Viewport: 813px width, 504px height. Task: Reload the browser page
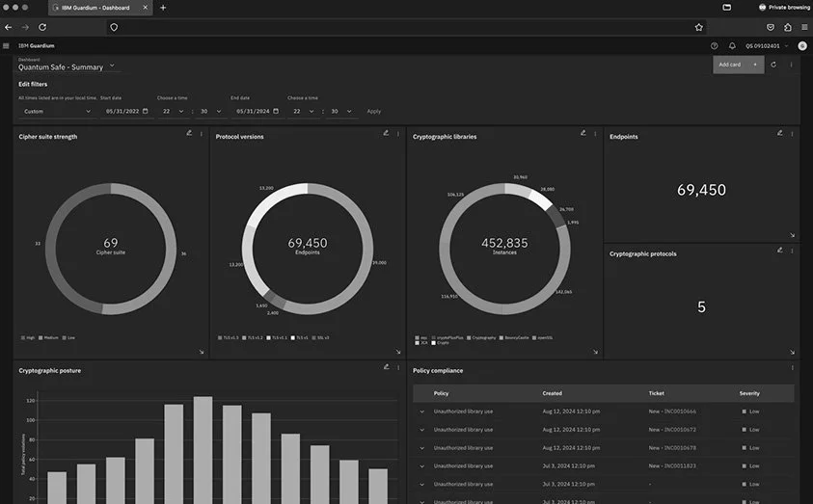pos(42,27)
